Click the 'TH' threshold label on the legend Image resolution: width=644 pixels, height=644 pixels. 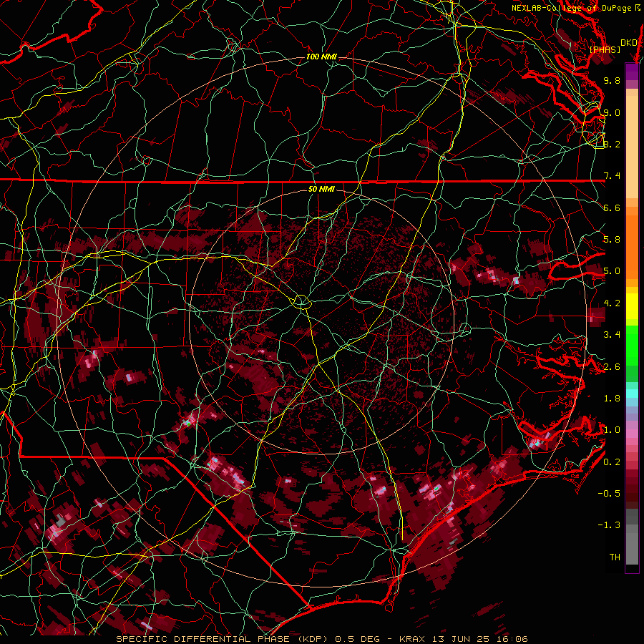(x=615, y=557)
